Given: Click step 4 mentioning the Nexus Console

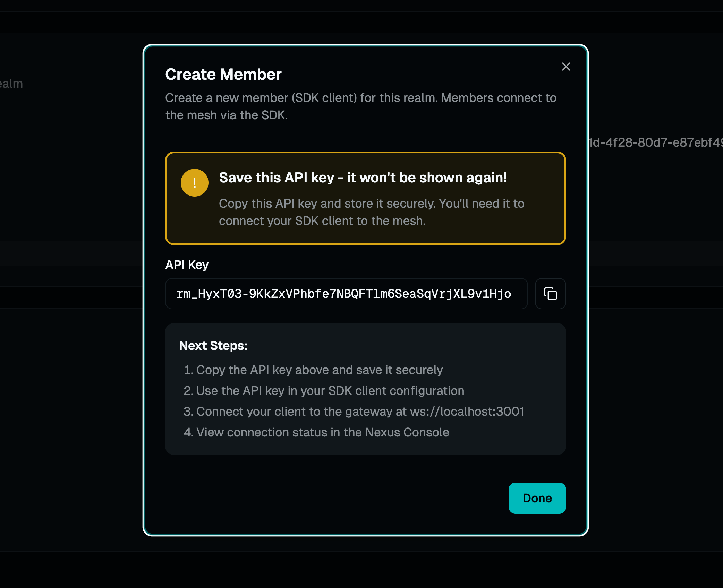Looking at the screenshot, I should tap(316, 432).
